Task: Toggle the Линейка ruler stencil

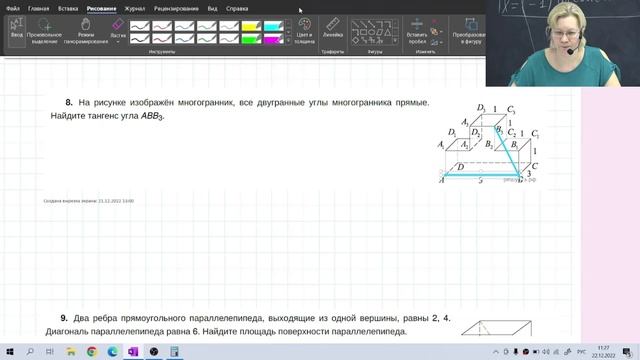Action: point(333,28)
